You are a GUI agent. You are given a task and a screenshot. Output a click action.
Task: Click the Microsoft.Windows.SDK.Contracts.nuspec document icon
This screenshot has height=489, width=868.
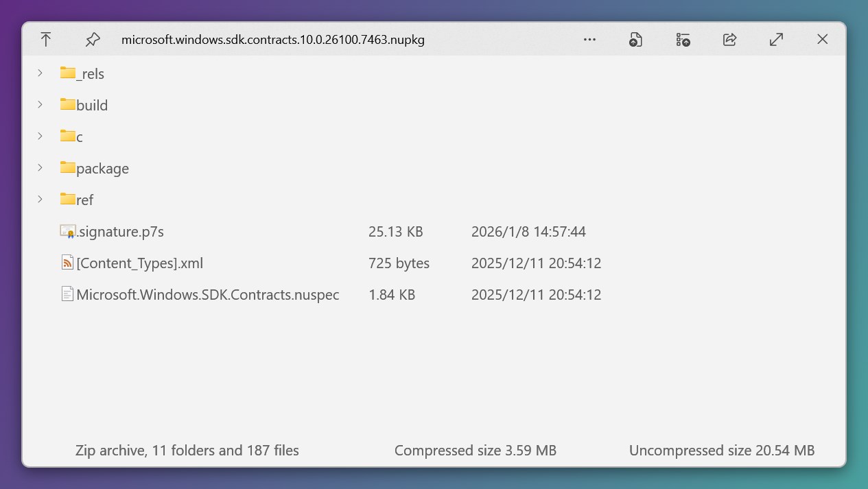(67, 294)
